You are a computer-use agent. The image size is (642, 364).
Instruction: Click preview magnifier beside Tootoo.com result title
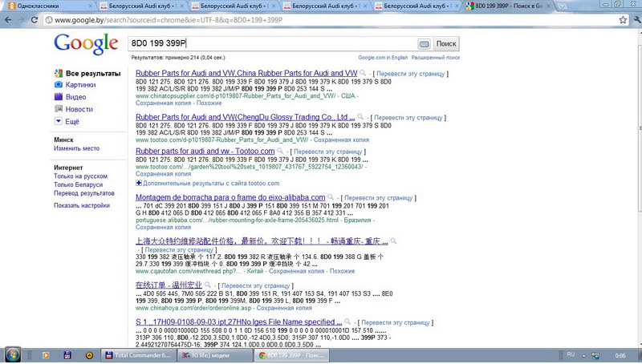(x=280, y=151)
